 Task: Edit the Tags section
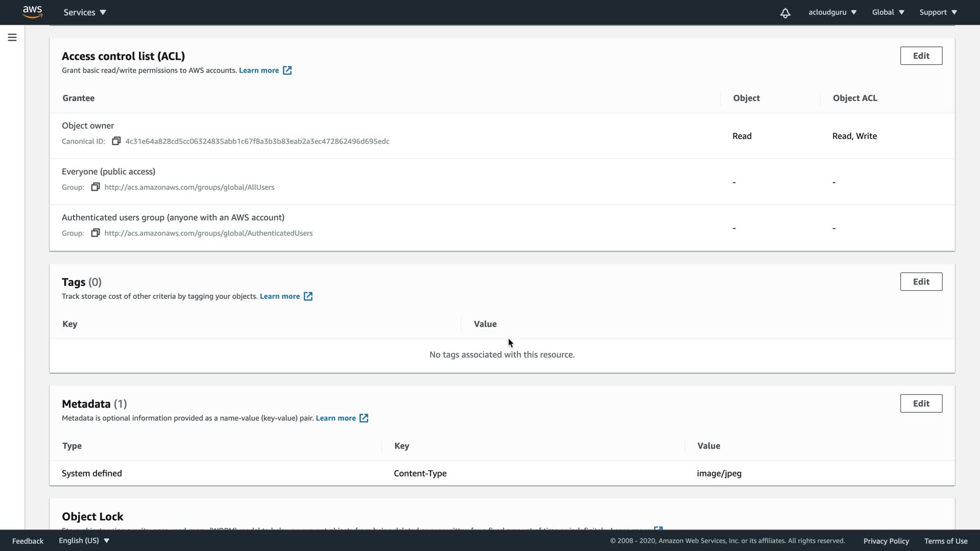[921, 282]
